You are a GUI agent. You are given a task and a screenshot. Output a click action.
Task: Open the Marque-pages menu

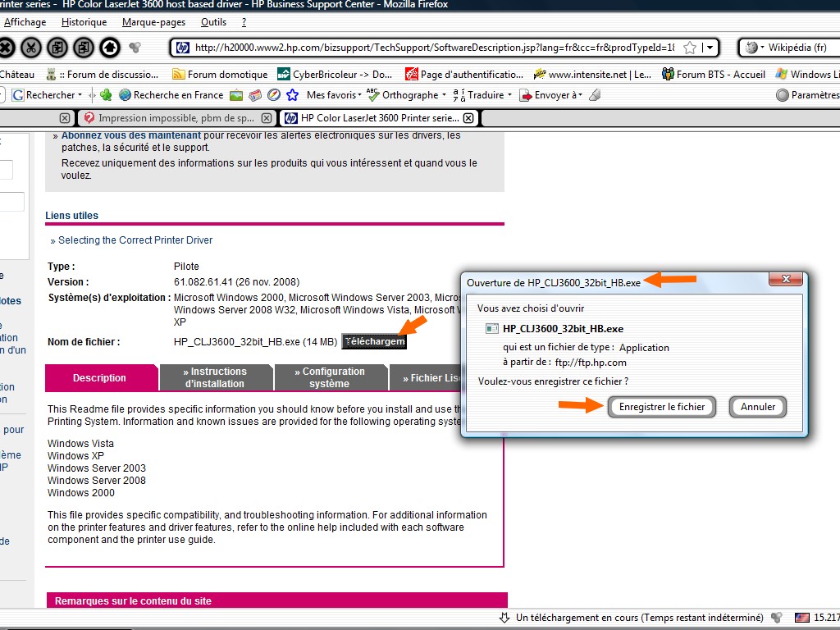pyautogui.click(x=154, y=22)
